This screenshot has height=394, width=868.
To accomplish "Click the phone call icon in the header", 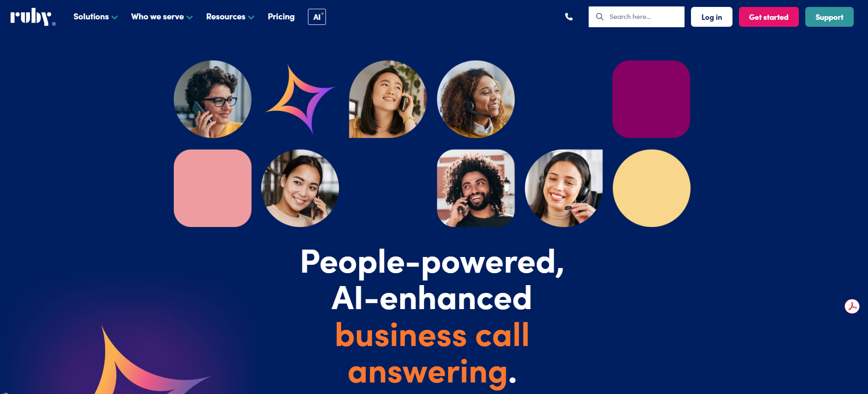I will tap(569, 17).
